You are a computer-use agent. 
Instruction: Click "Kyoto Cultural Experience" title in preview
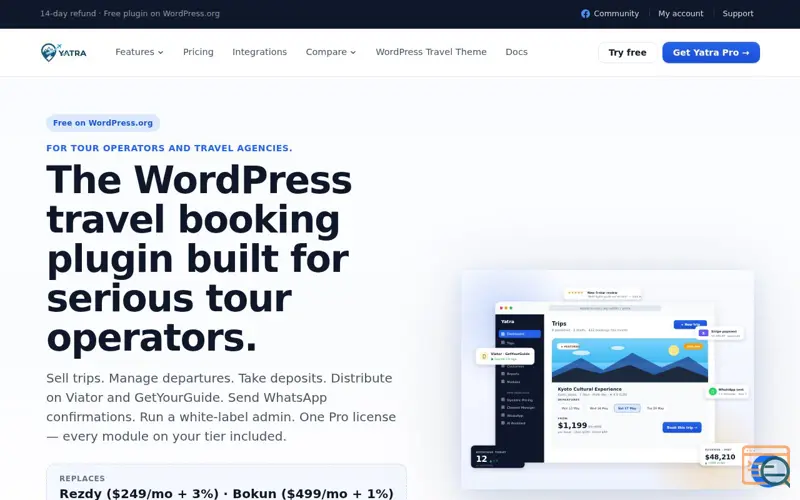[589, 389]
